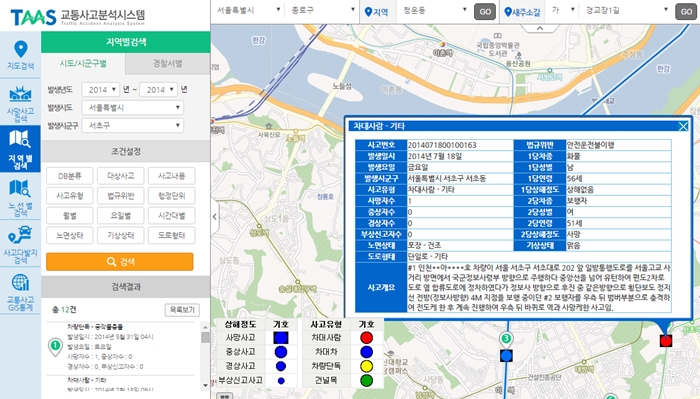Open 노선별 검색 sidebar icon
Viewport: 700px width, 399px height.
click(20, 196)
